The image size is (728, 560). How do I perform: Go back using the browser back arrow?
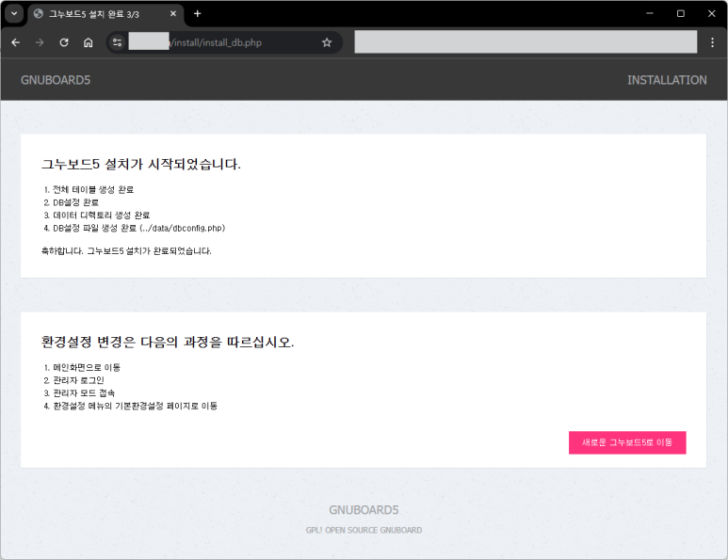coord(16,42)
